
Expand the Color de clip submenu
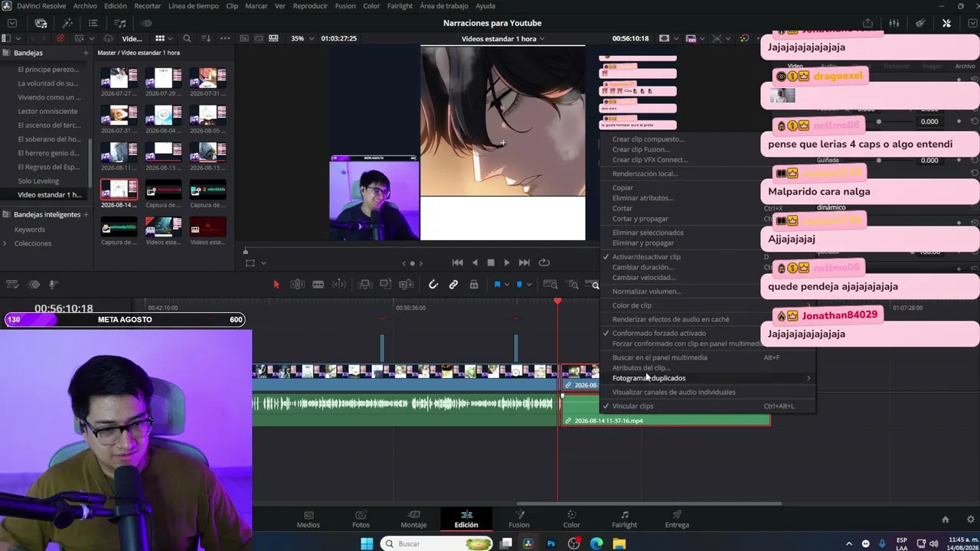click(708, 305)
